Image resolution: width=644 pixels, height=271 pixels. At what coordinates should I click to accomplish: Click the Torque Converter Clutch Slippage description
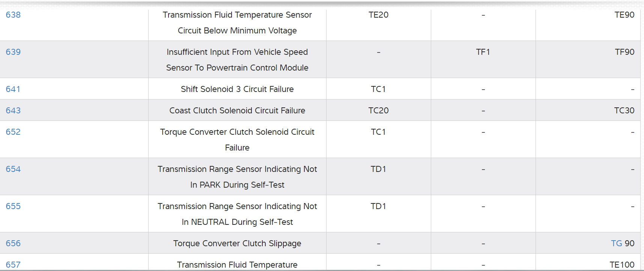[237, 244]
